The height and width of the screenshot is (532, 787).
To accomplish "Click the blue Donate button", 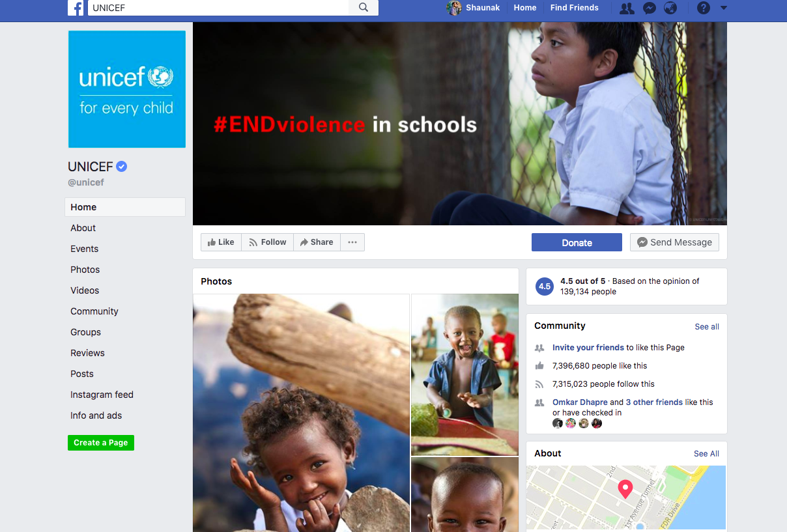I will tap(577, 242).
